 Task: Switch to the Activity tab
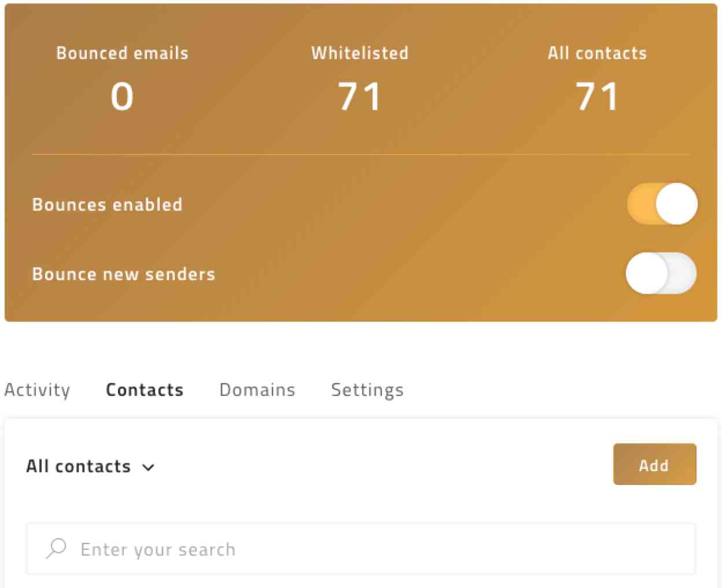click(x=36, y=389)
